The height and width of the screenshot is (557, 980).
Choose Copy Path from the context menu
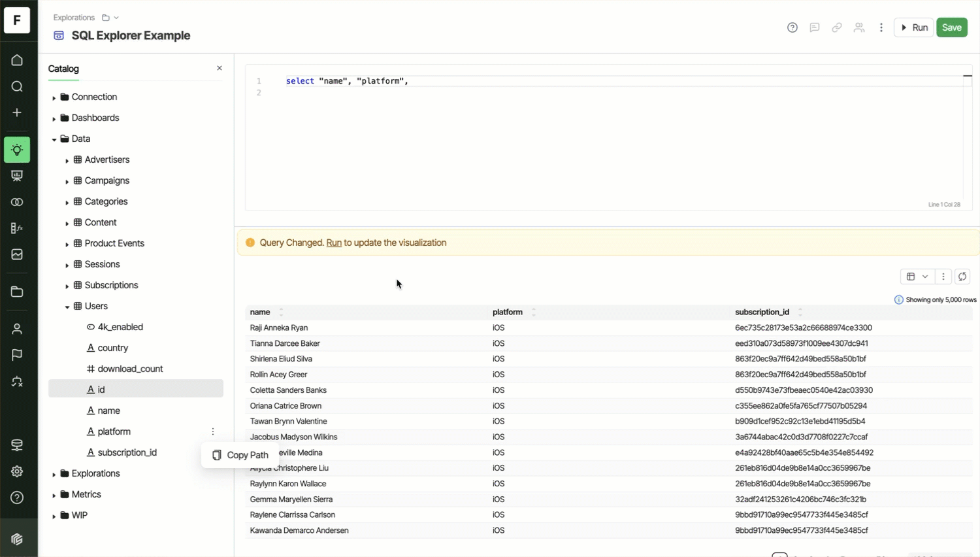(x=240, y=455)
